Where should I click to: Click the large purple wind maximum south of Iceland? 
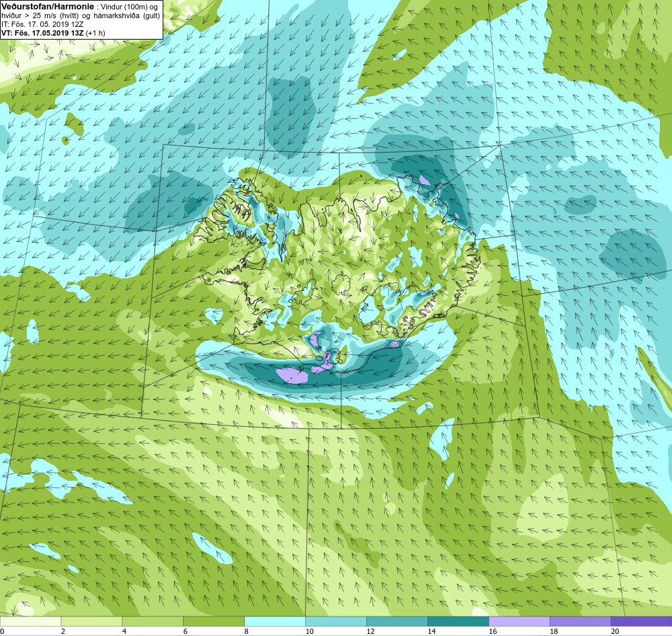292,375
